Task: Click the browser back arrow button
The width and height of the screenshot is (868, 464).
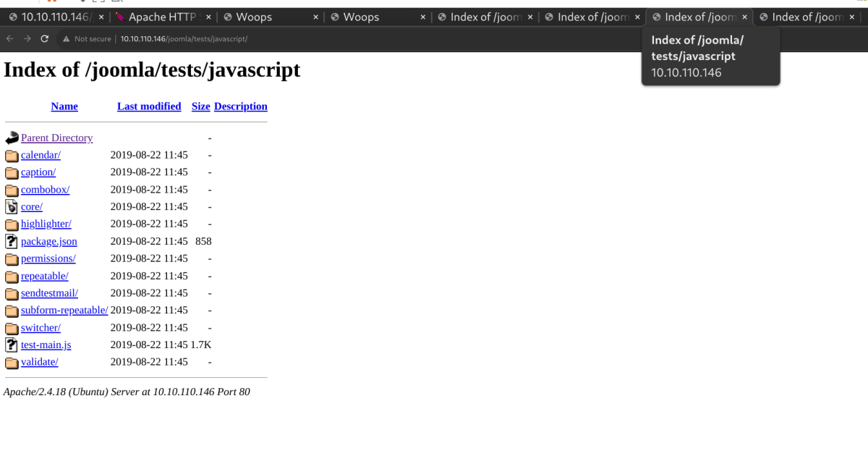Action: pyautogui.click(x=9, y=38)
